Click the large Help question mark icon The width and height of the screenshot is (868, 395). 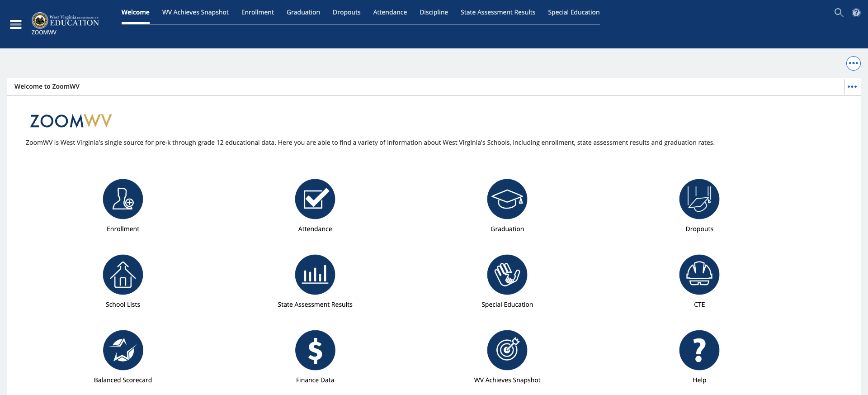pyautogui.click(x=699, y=350)
